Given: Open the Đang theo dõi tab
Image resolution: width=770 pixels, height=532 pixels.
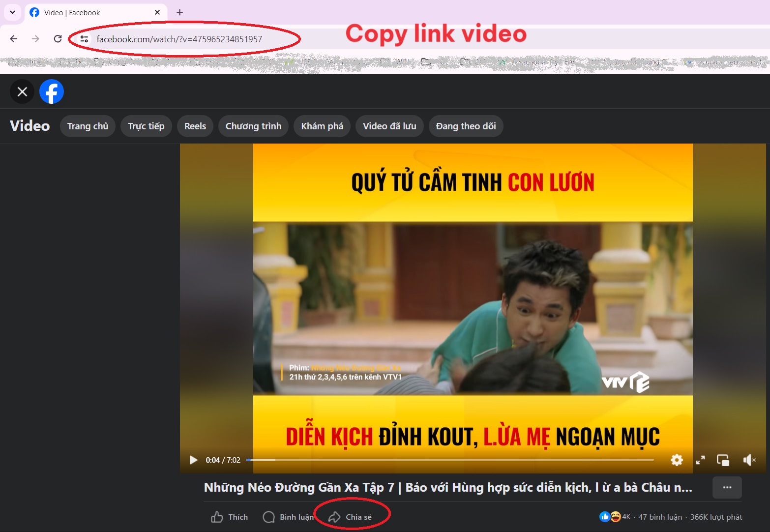Looking at the screenshot, I should [x=466, y=126].
